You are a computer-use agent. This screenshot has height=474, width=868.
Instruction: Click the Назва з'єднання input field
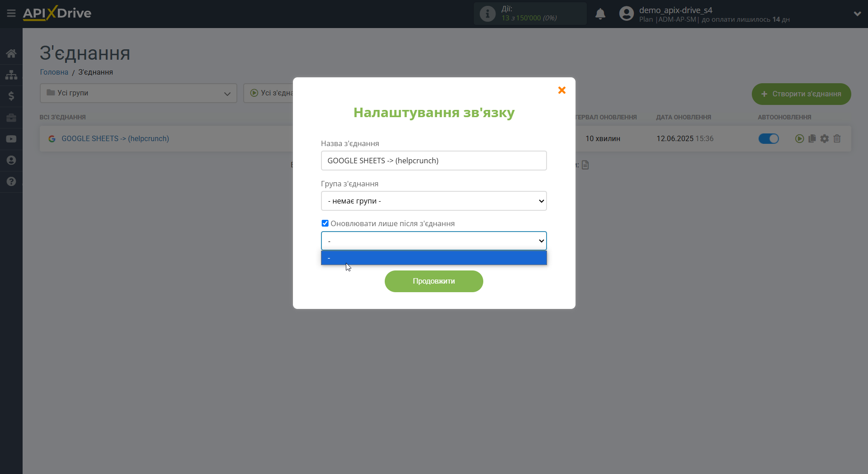434,161
